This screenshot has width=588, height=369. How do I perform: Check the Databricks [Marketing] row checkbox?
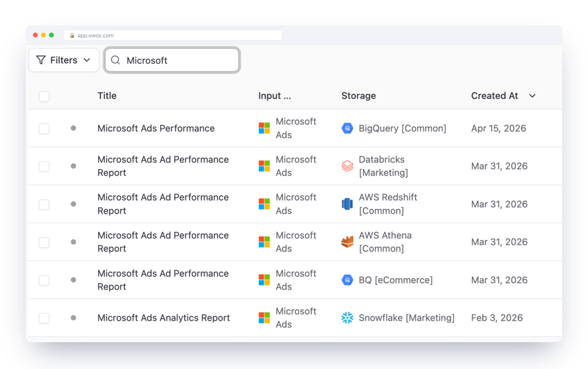44,166
